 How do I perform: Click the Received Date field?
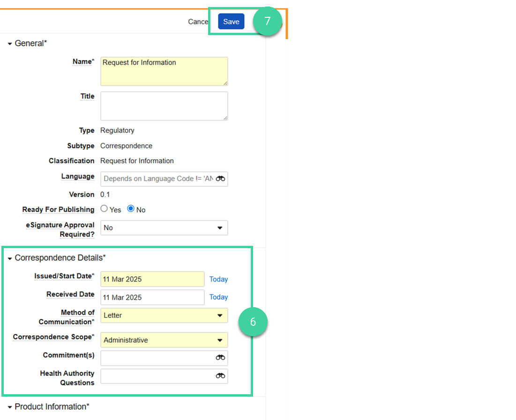click(152, 297)
